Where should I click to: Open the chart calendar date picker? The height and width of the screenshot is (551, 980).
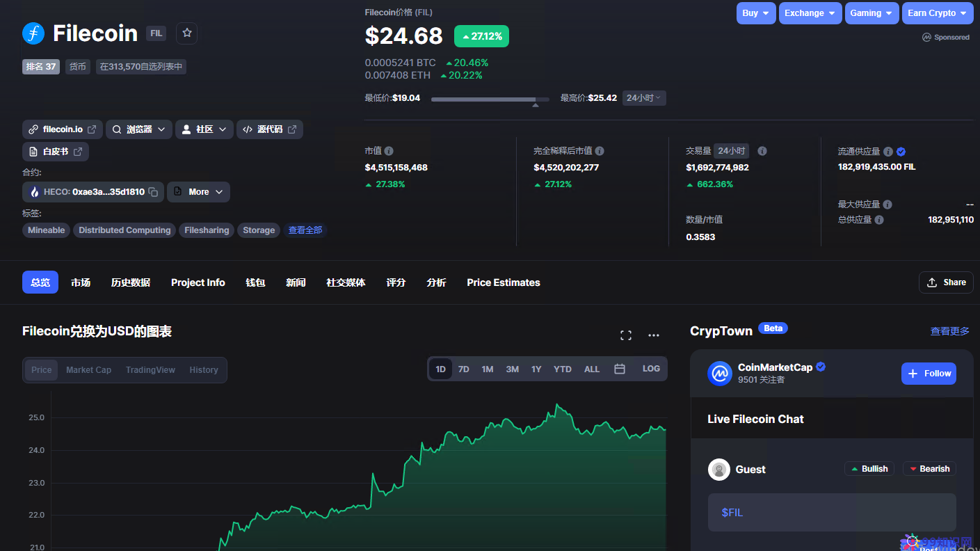(x=620, y=369)
